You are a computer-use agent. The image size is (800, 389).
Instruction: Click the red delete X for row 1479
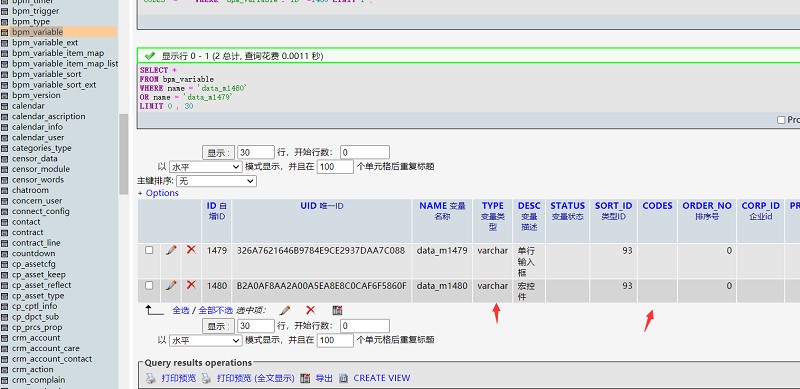pyautogui.click(x=191, y=250)
